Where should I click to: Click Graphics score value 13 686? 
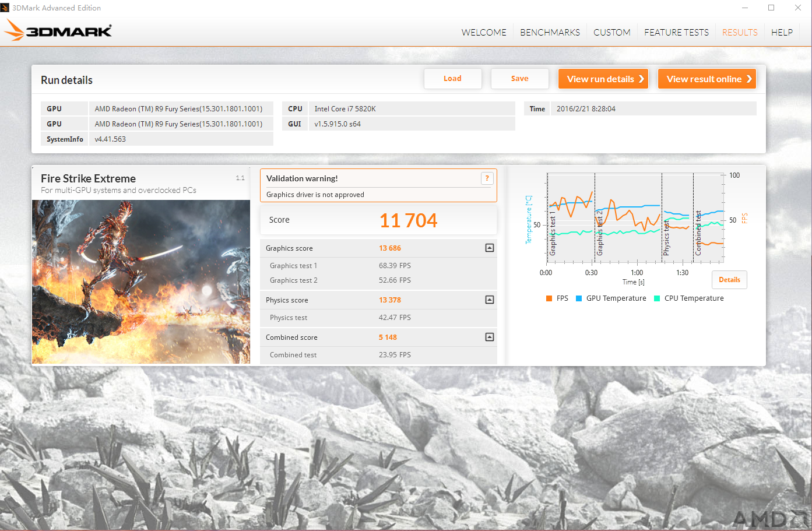(390, 248)
